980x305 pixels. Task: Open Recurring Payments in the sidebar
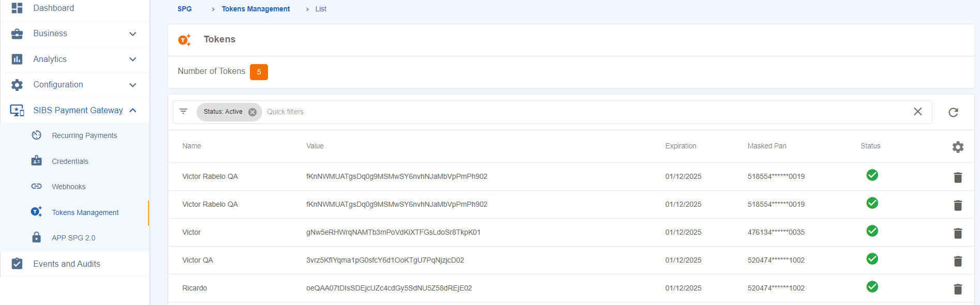[x=84, y=135]
